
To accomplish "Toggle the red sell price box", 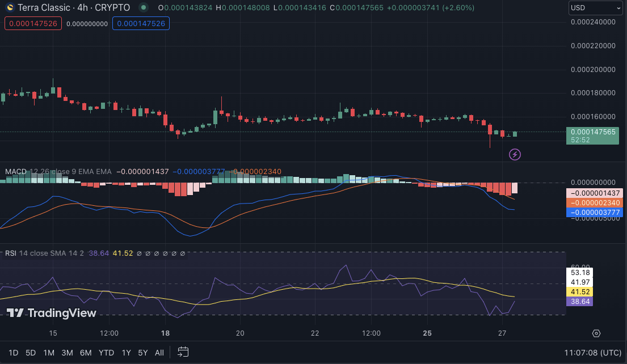I will 33,23.
